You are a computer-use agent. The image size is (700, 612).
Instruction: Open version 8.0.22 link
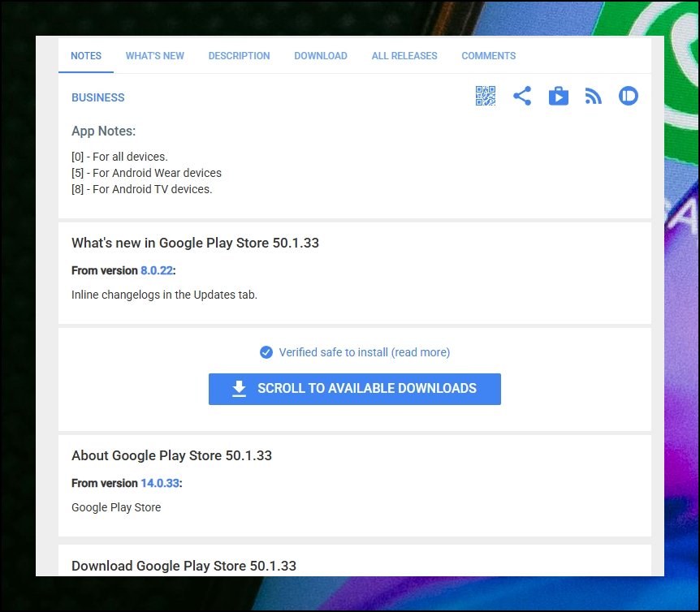click(x=157, y=271)
